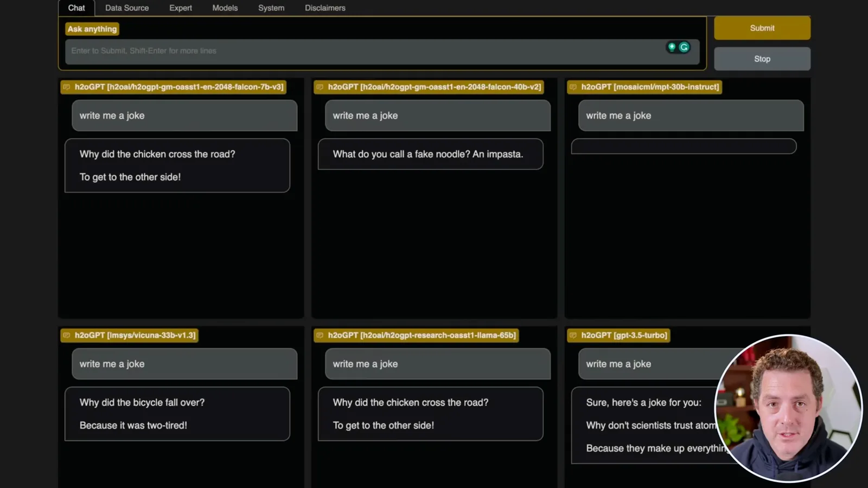Click the empty response bubble in mpt-30b chat
Image resolution: width=868 pixels, height=488 pixels.
tap(684, 146)
